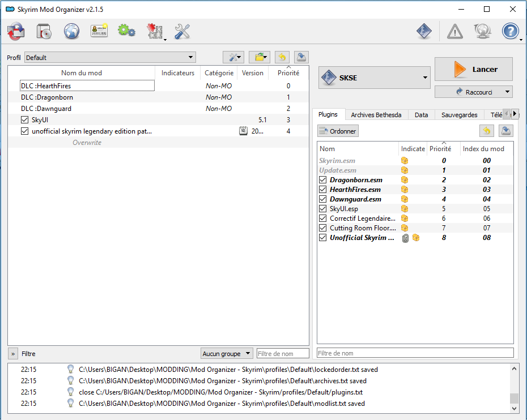Toggle Correctif Legendaire plugin checkbox

[322, 218]
